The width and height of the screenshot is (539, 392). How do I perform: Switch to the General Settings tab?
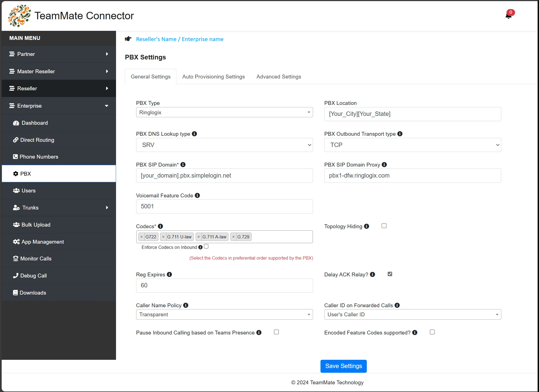(151, 77)
